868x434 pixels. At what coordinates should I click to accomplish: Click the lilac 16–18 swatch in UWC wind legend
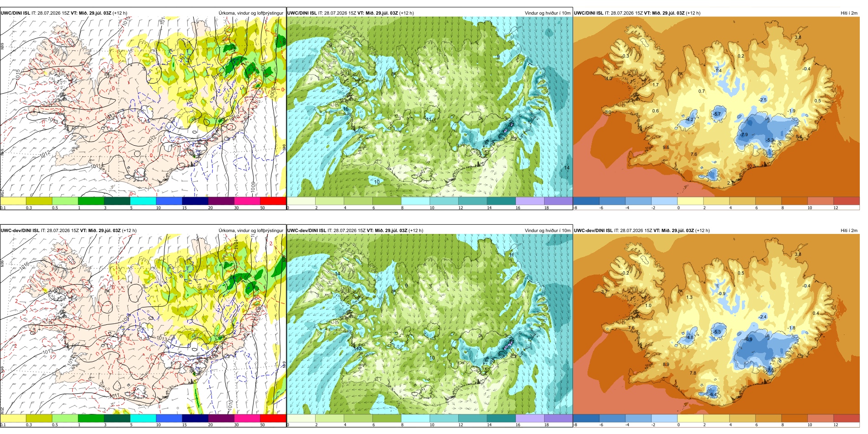530,201
